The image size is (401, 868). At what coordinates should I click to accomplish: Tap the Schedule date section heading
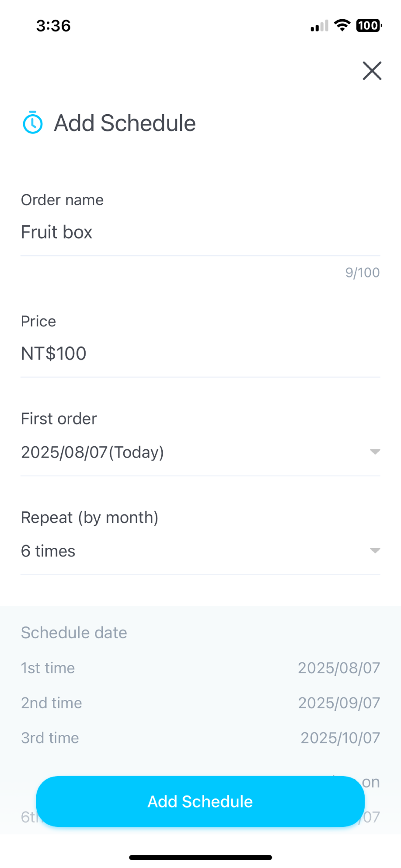[74, 633]
